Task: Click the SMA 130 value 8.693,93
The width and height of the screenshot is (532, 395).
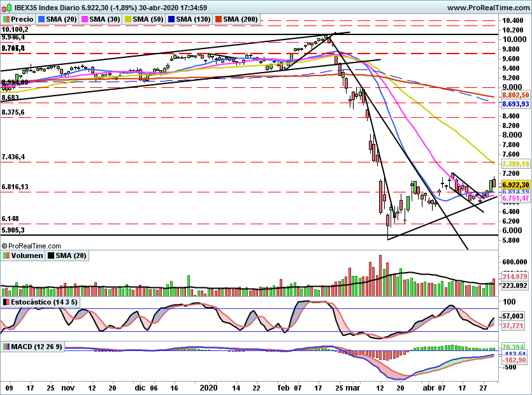Action: coord(515,104)
